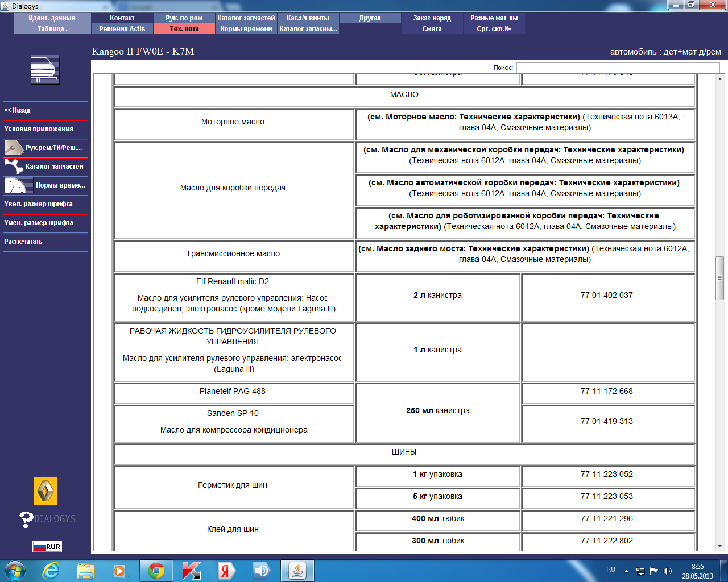Switch to Google Chrome in taskbar
Viewport: 728px width, 582px height.
pyautogui.click(x=156, y=571)
